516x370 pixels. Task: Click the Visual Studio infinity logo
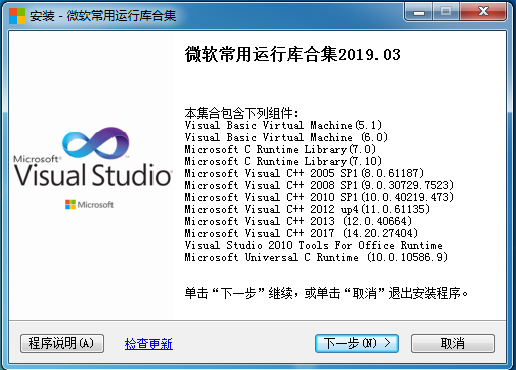pos(96,143)
